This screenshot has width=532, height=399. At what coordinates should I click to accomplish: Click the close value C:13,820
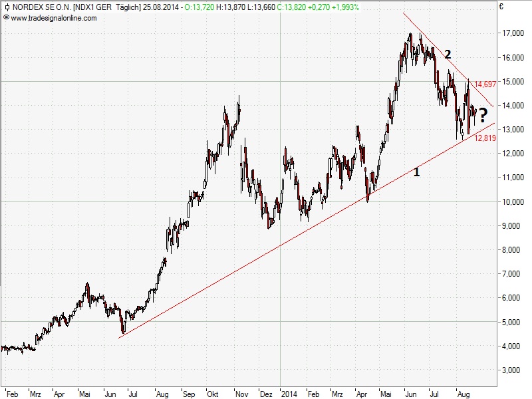point(291,7)
